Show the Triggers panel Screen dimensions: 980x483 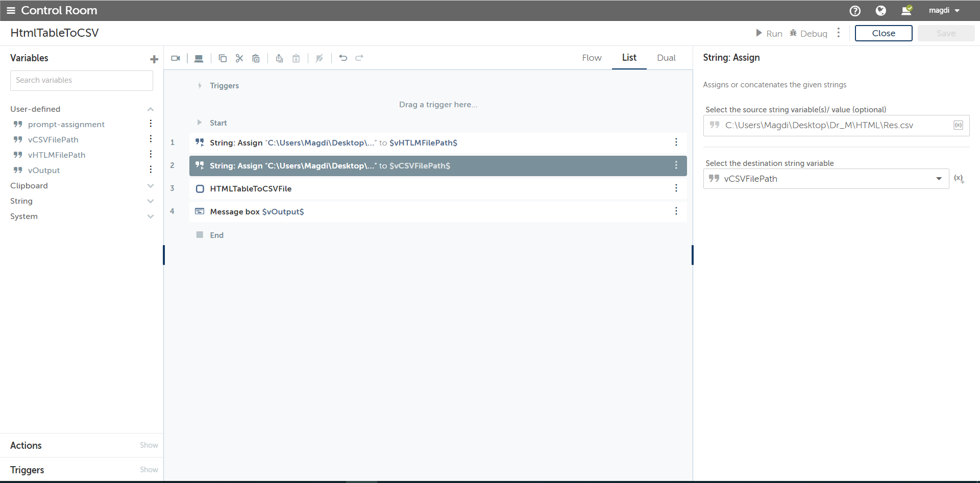click(x=149, y=470)
